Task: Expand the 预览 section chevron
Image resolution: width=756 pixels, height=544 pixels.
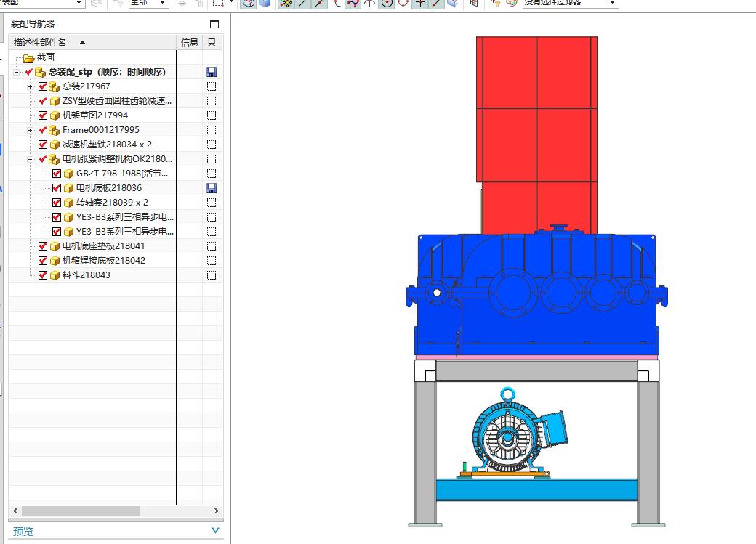Action: click(215, 530)
